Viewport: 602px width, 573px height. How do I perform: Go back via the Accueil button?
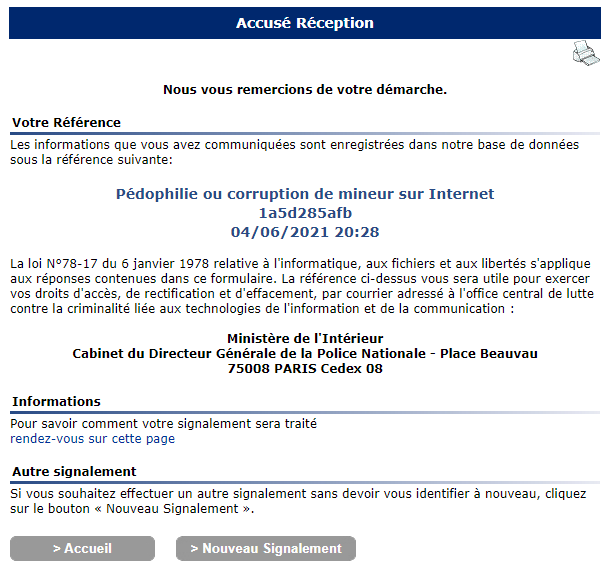(x=83, y=548)
